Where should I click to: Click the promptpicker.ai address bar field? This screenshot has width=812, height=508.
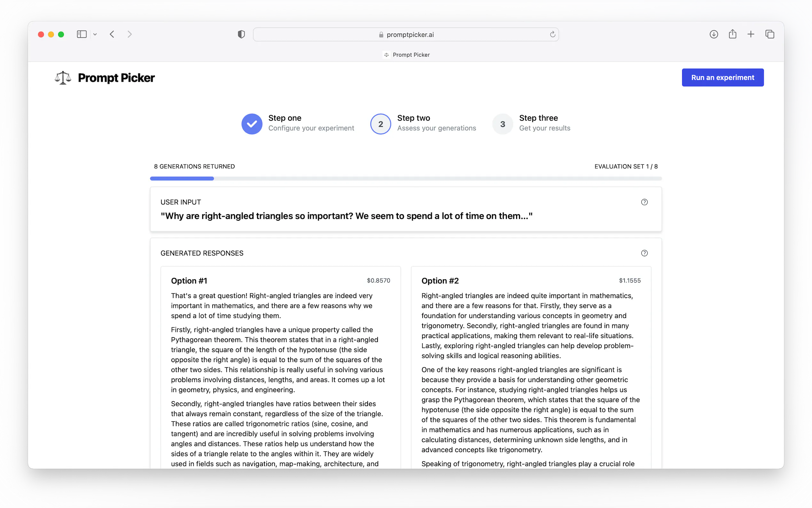405,35
